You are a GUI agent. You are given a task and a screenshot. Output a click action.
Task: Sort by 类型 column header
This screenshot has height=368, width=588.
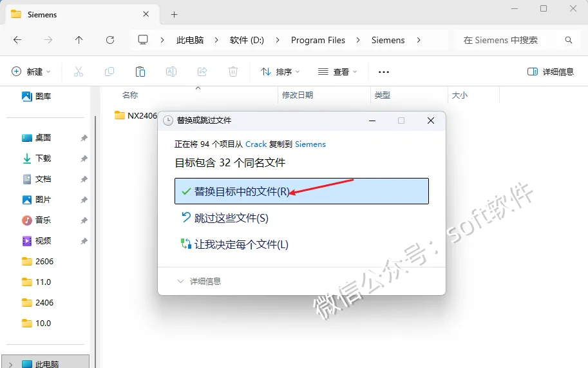[x=382, y=95]
